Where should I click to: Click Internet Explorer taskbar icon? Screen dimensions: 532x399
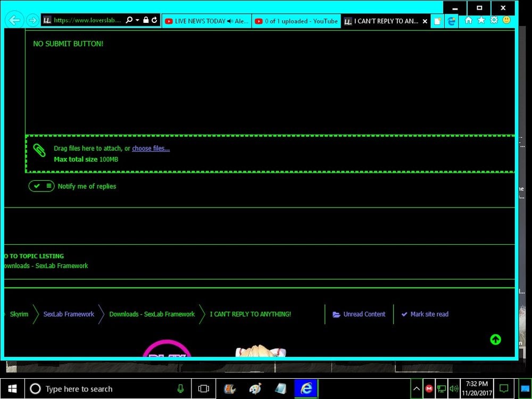pos(306,389)
